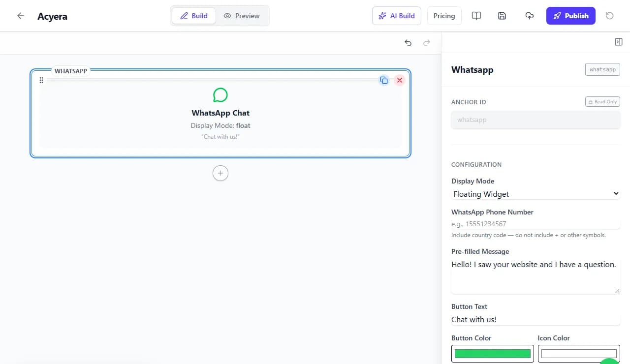
Task: Go back using the left arrow
Action: pyautogui.click(x=21, y=16)
